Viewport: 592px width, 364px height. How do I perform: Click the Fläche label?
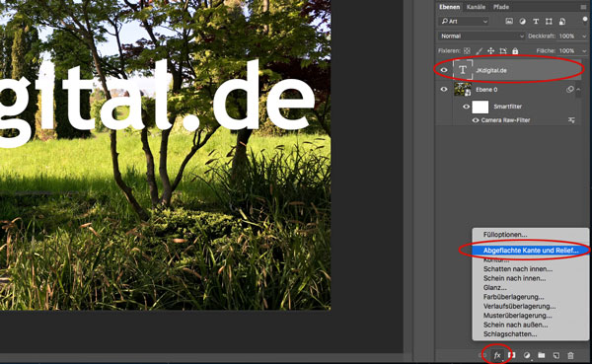tap(546, 51)
